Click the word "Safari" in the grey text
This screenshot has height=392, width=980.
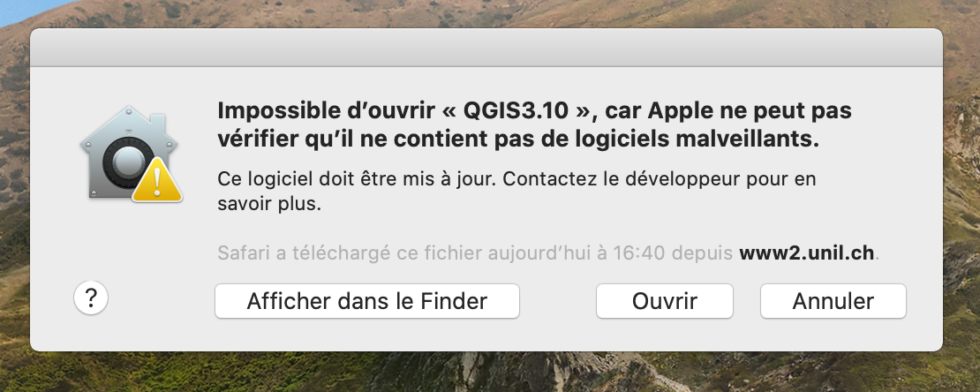[x=244, y=253]
